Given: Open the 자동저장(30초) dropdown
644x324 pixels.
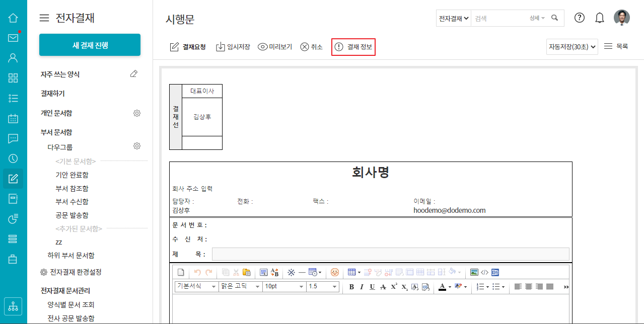Looking at the screenshot, I should coord(572,47).
